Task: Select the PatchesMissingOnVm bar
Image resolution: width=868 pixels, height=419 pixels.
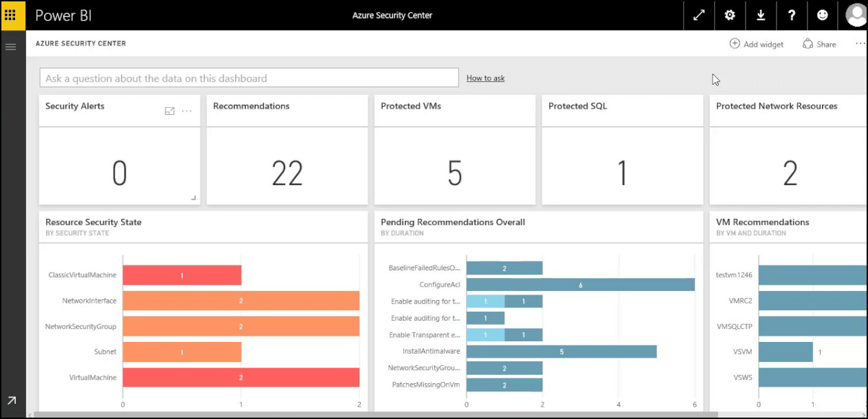Action: pos(504,385)
